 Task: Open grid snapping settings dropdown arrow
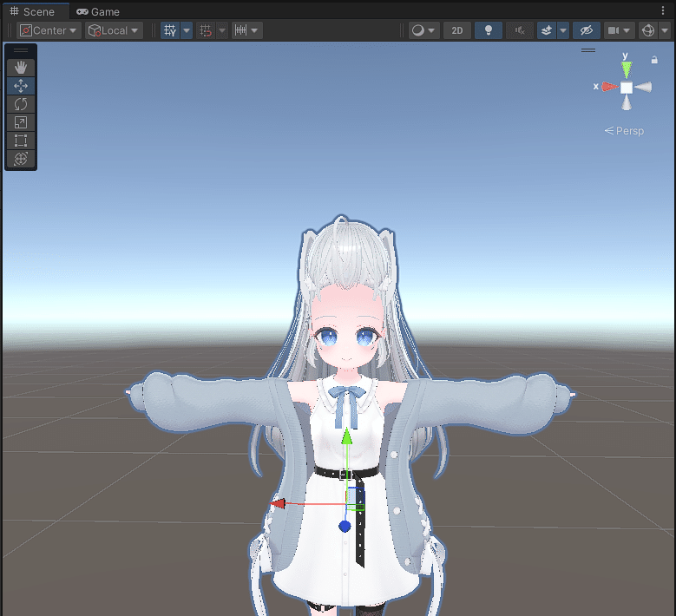(x=222, y=30)
